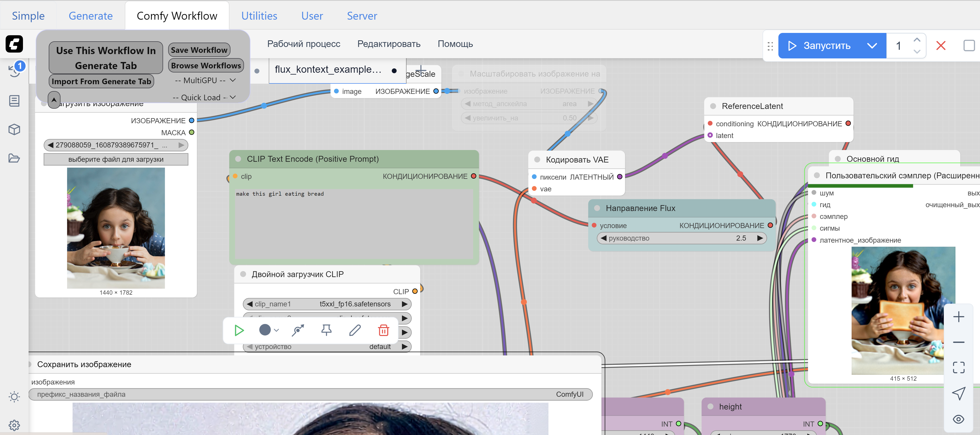The width and height of the screenshot is (980, 435).
Task: Switch to the Utilities tab
Action: click(x=259, y=16)
